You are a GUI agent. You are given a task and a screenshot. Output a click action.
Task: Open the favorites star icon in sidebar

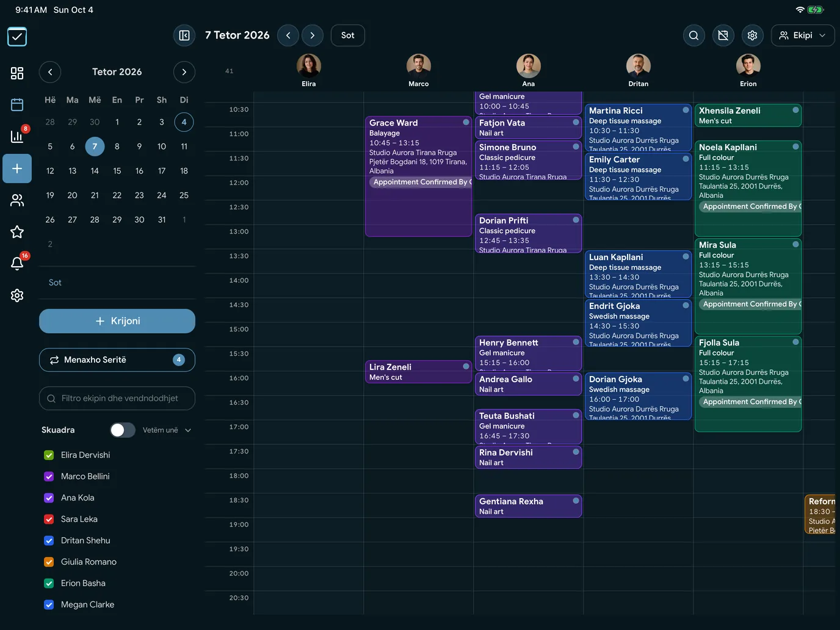(17, 232)
